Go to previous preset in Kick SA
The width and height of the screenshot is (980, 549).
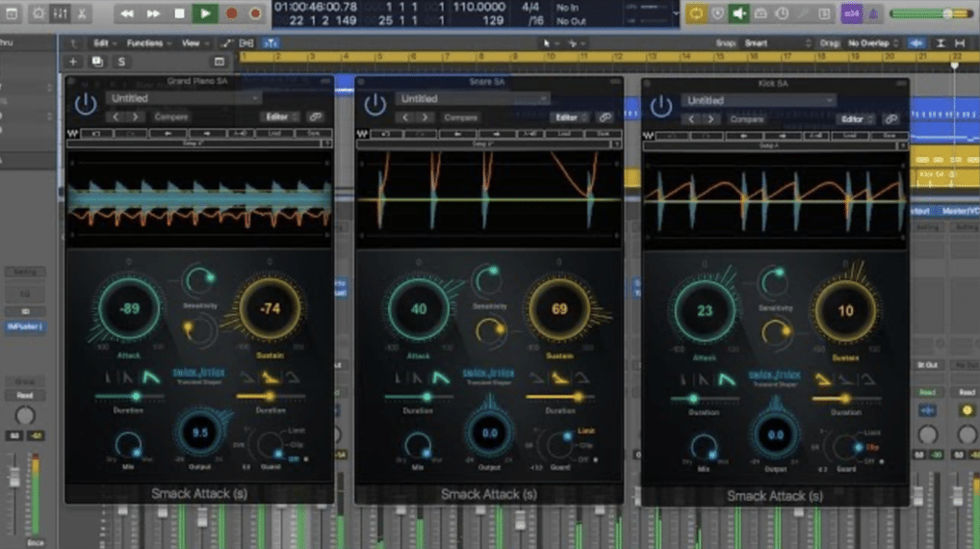point(691,119)
